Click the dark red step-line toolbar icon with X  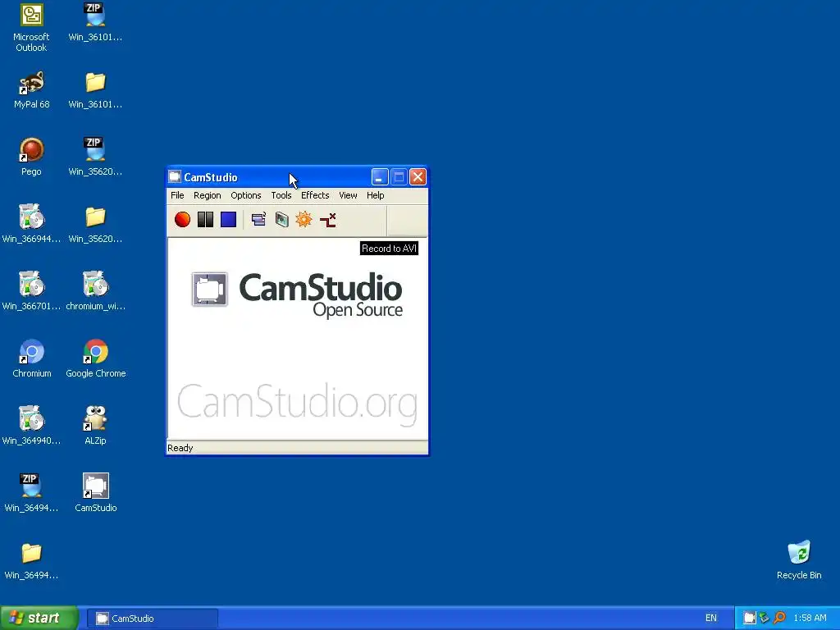(x=327, y=219)
